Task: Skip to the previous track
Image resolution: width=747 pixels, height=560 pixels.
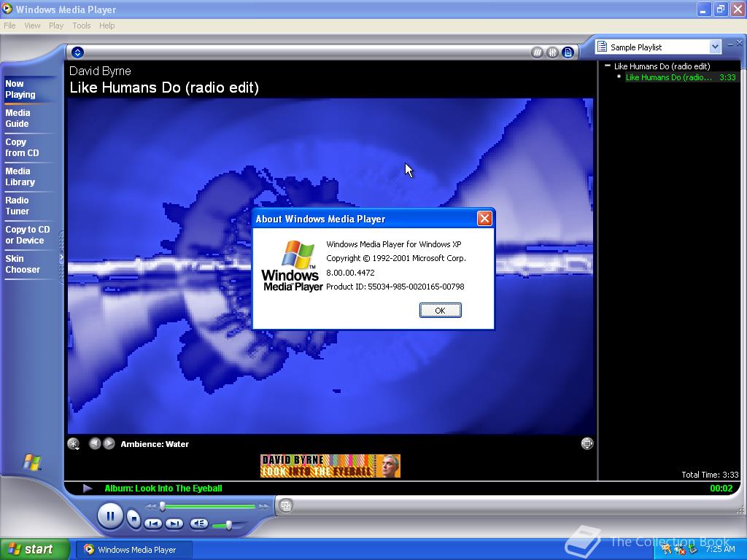Action: [x=153, y=524]
